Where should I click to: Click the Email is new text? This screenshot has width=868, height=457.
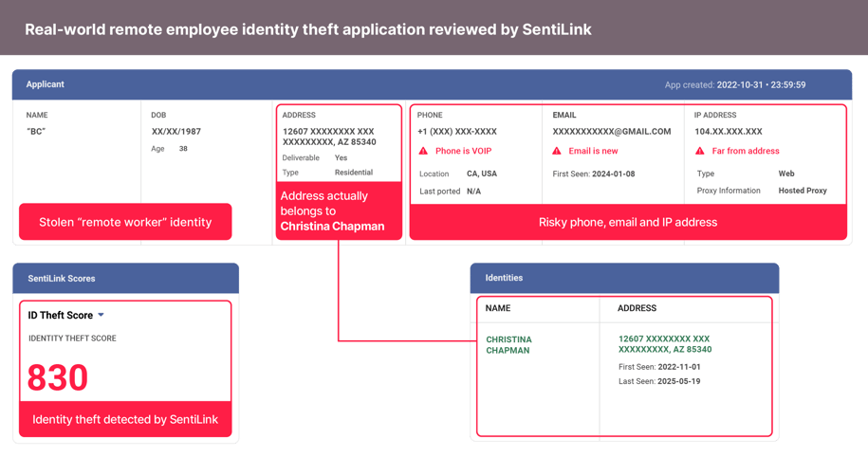(x=593, y=151)
